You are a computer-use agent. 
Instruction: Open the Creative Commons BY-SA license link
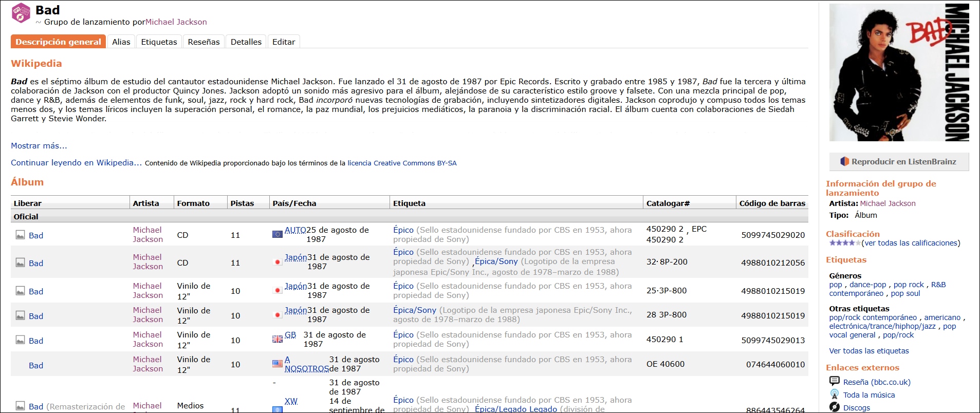[402, 163]
